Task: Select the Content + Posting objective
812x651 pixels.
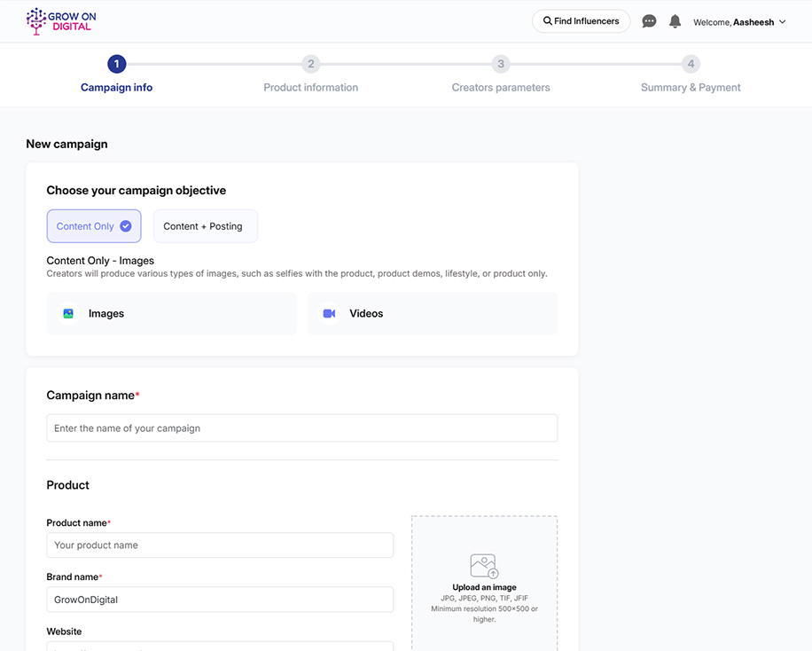Action: coord(205,226)
